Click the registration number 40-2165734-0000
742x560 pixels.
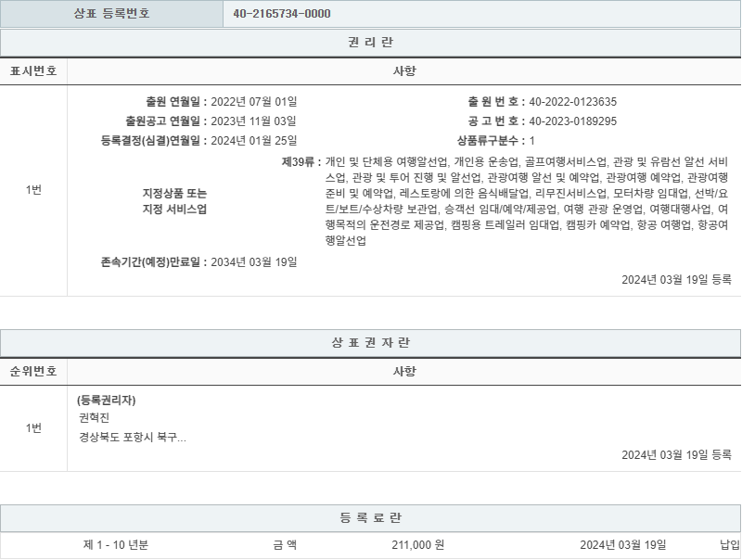pyautogui.click(x=282, y=14)
